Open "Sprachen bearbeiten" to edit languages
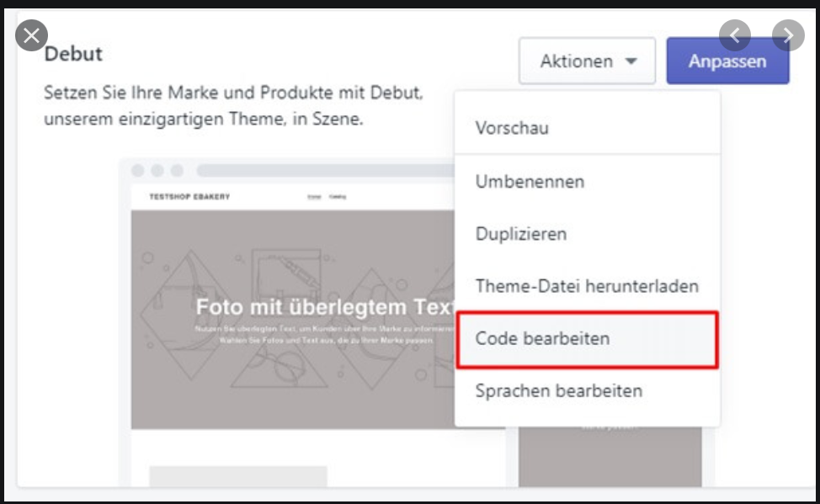 [560, 391]
